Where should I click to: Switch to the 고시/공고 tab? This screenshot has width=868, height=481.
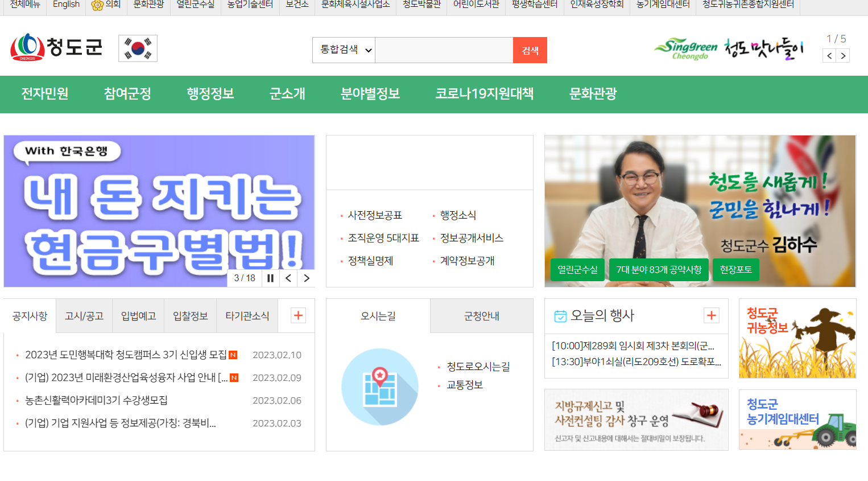coord(84,315)
